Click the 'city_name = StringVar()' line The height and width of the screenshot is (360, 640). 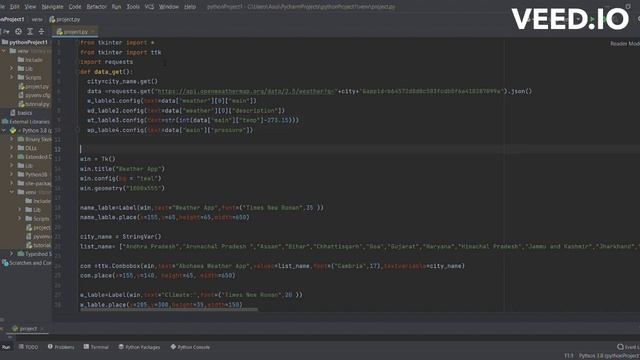coord(121,237)
